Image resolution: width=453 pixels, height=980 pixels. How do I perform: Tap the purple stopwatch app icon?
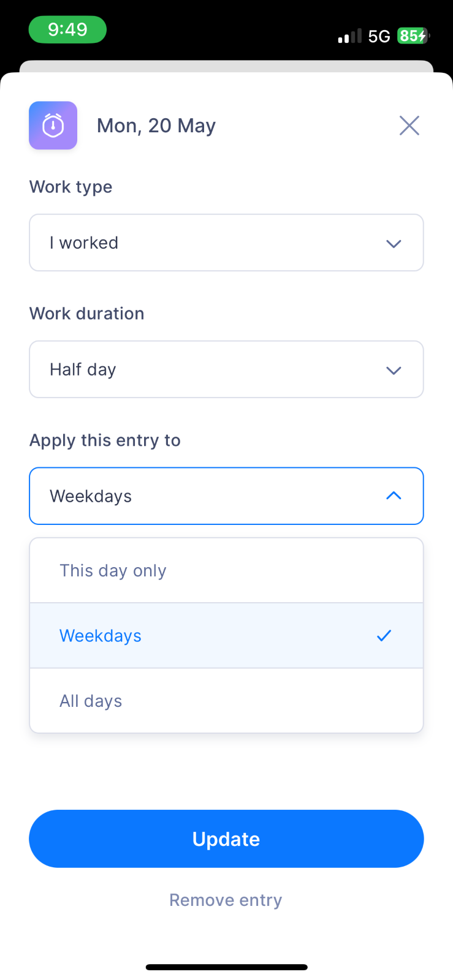53,126
